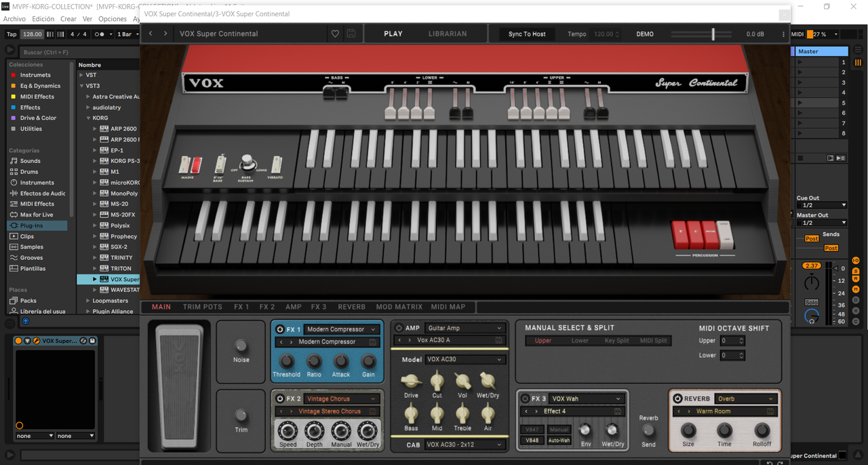
Task: Toggle the browser preview play button
Action: click(25, 320)
